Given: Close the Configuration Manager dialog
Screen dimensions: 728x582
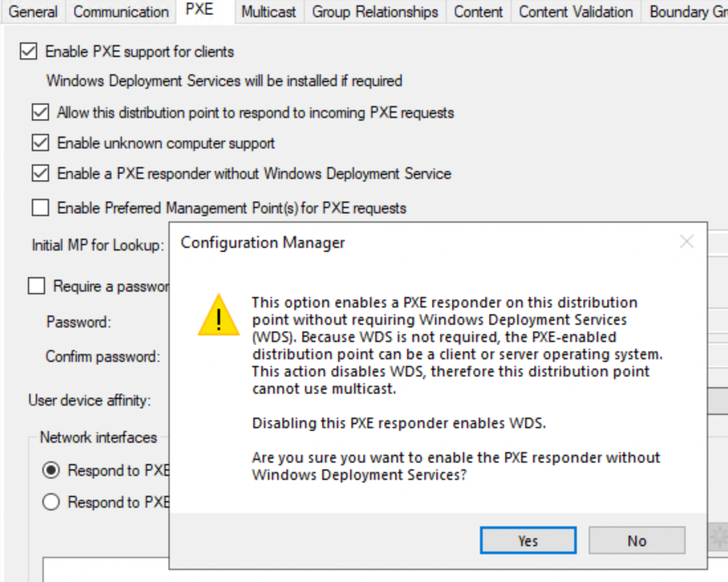Looking at the screenshot, I should click(x=687, y=242).
